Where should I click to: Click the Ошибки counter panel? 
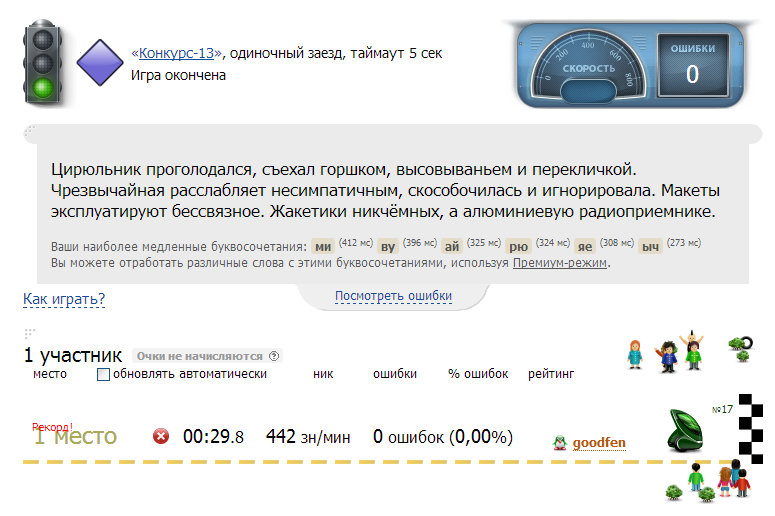coord(692,66)
